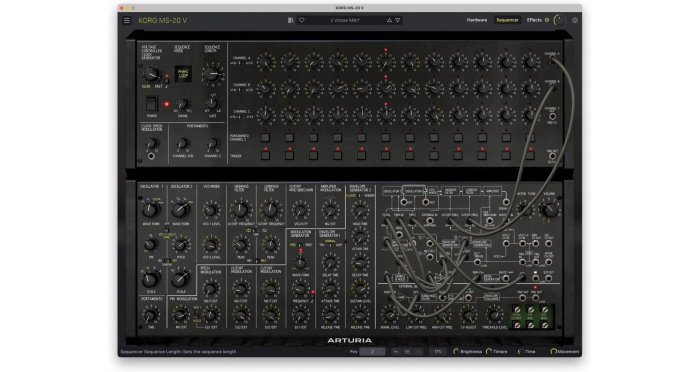Toggle the filter Link C1/C2 switch
This screenshot has height=372, width=700.
[255, 231]
